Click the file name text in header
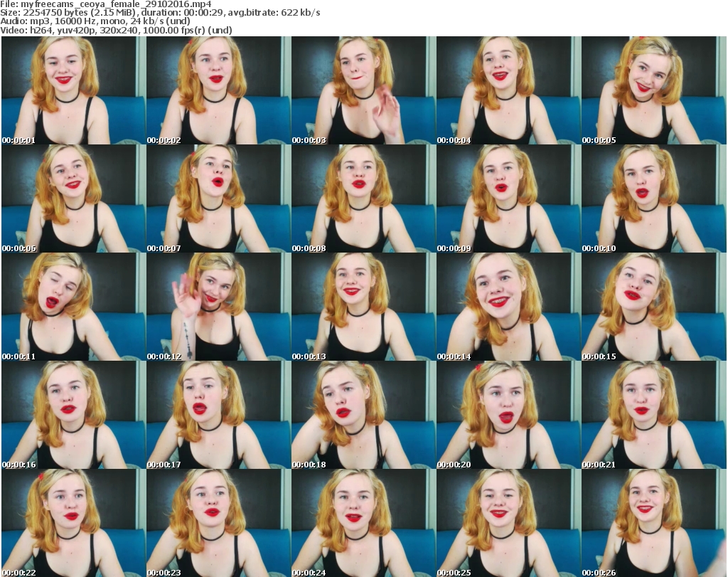The height and width of the screenshot is (577, 728). pos(106,4)
